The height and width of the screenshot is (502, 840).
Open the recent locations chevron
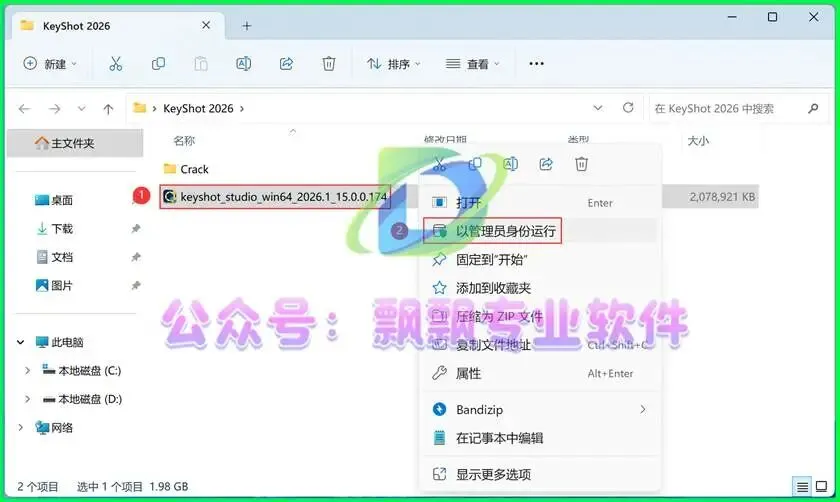coord(81,108)
